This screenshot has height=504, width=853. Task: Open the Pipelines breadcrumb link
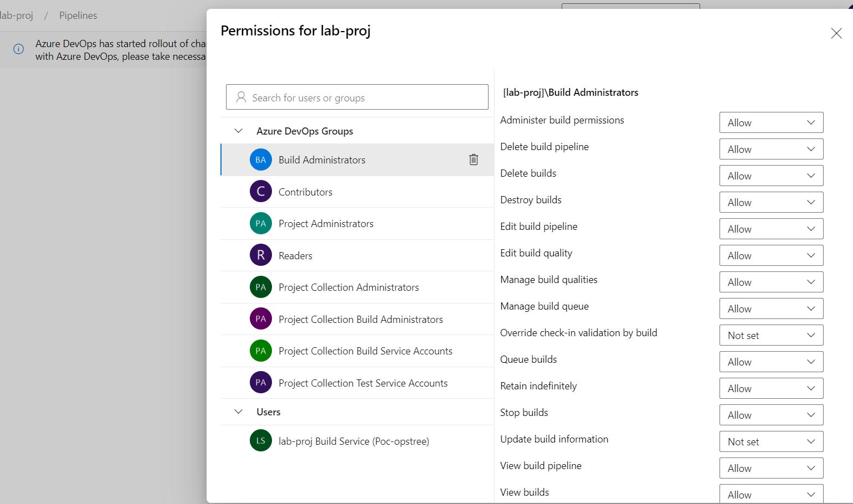coord(78,16)
